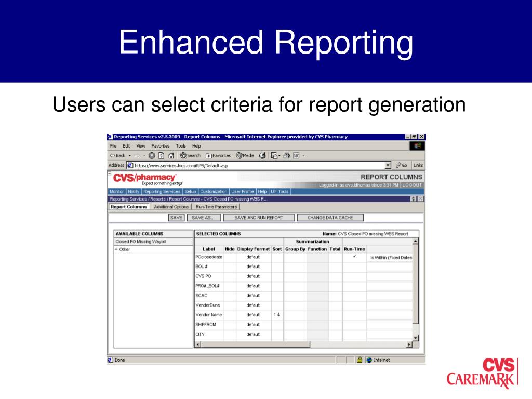This screenshot has height=399, width=532.
Task: Collapse the CVS/pharmacy header banner
Action: (x=109, y=174)
